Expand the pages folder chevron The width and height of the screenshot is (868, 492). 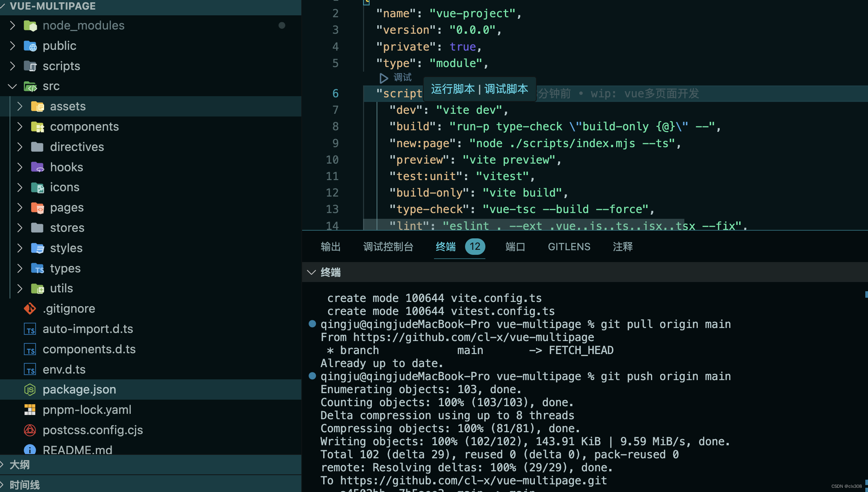pos(20,208)
